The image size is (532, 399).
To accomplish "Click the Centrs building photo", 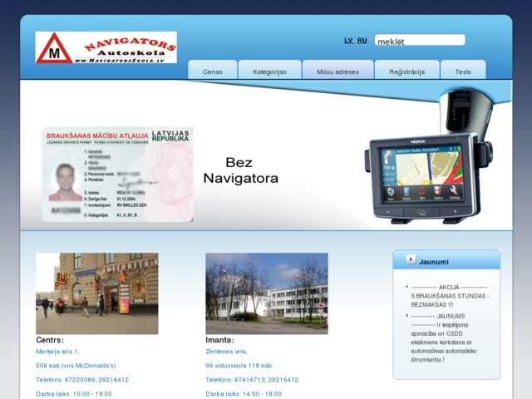I will (x=97, y=293).
